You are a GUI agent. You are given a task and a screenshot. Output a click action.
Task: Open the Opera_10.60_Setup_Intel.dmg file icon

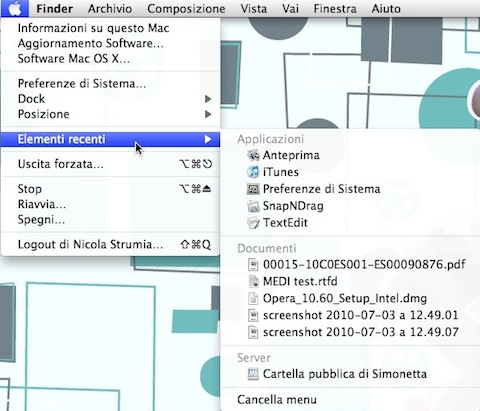point(253,298)
